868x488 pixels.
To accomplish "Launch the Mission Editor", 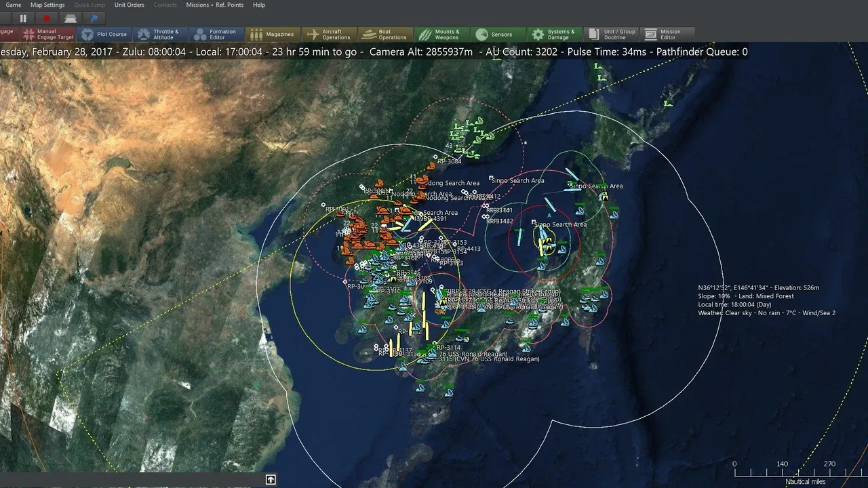I will click(x=667, y=34).
